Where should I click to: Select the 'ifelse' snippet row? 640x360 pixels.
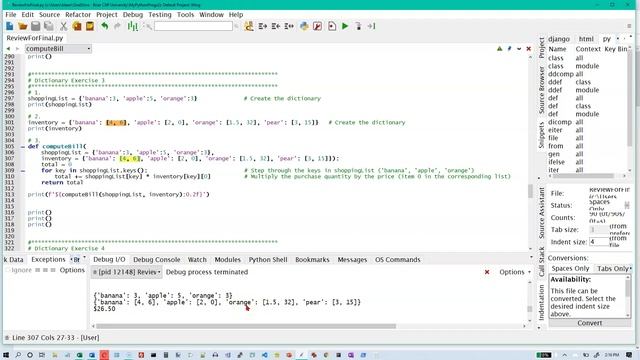coord(588,162)
